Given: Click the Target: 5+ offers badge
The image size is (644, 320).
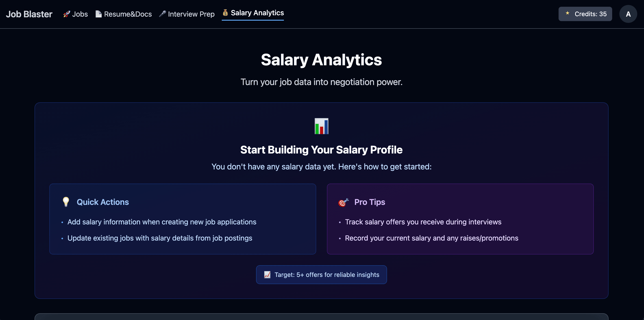Looking at the screenshot, I should coord(322,274).
